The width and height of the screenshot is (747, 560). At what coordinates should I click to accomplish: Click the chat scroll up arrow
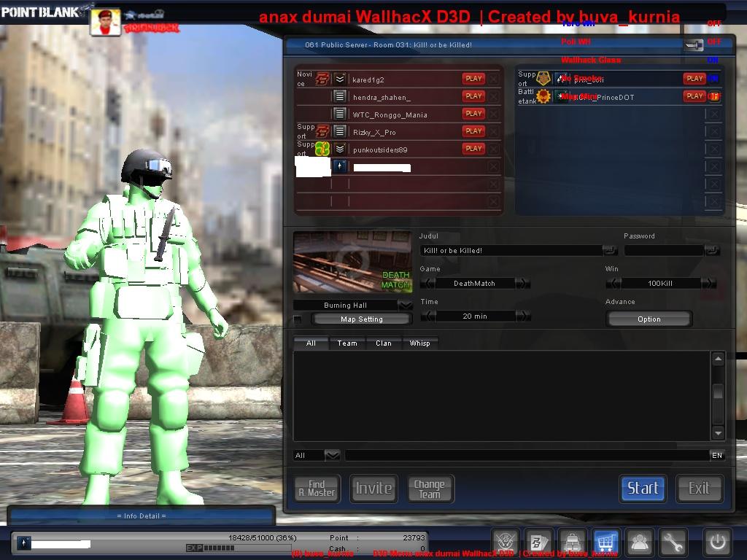pyautogui.click(x=718, y=359)
